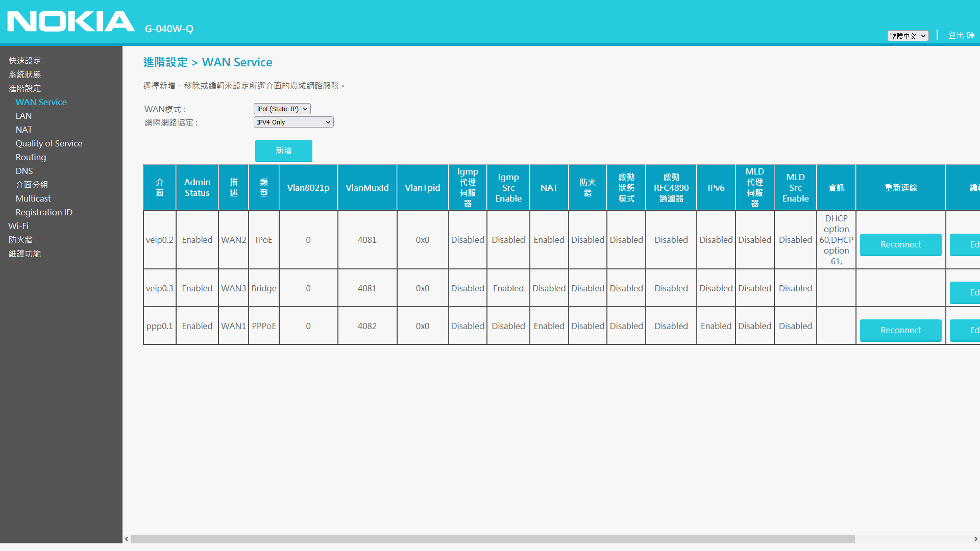This screenshot has height=551, width=980.
Task: Reconnect the veip0.2 WAN2 interface
Action: click(900, 244)
